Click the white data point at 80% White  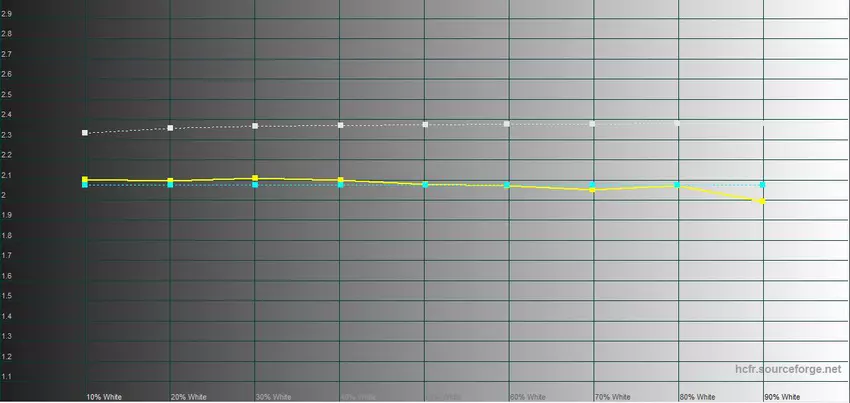pyautogui.click(x=678, y=124)
